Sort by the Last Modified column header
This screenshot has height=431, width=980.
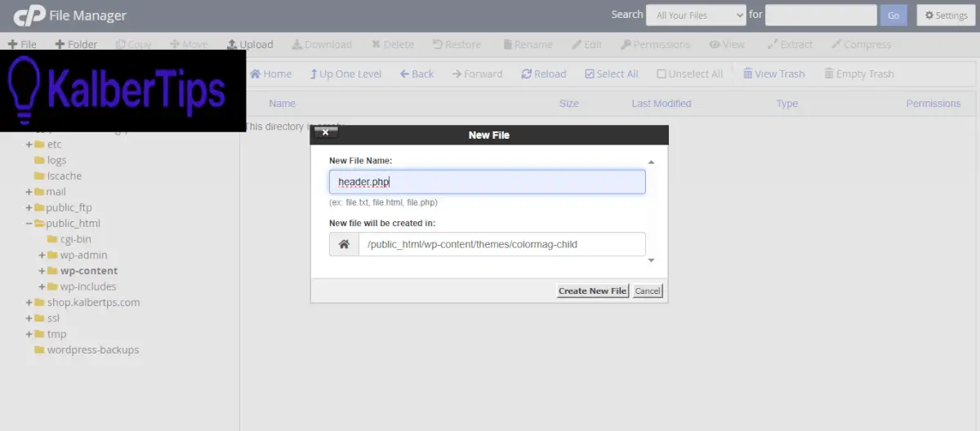click(x=661, y=104)
